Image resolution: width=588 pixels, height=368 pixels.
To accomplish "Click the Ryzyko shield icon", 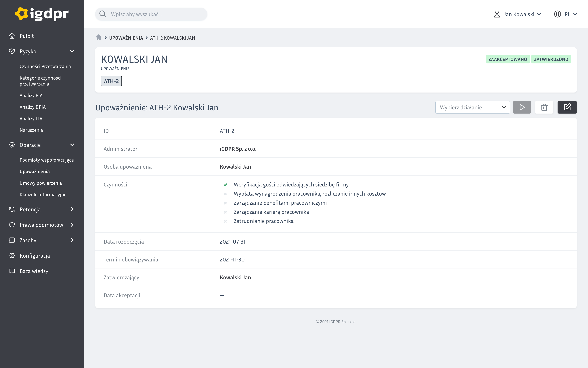I will point(12,51).
